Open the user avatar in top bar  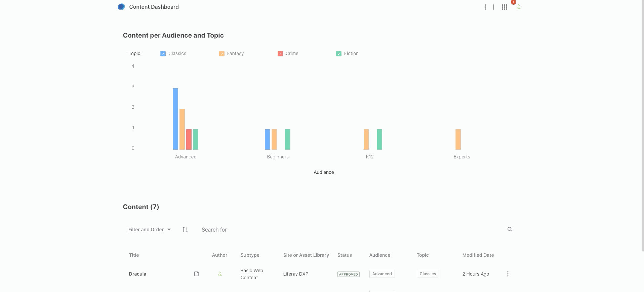pos(518,7)
